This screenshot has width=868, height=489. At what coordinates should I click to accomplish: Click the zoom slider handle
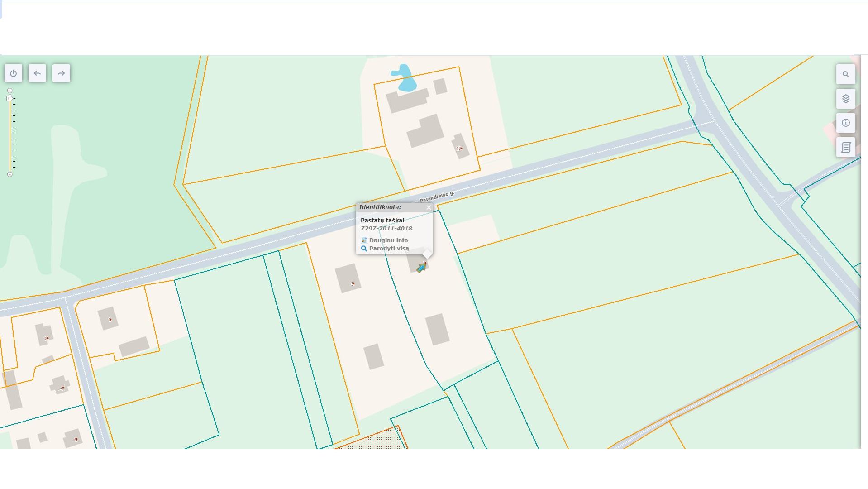pyautogui.click(x=10, y=98)
